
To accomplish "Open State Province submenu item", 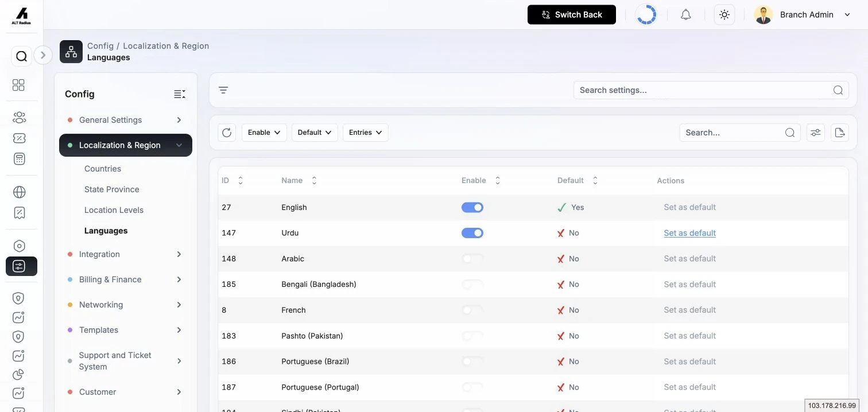I will pos(112,189).
